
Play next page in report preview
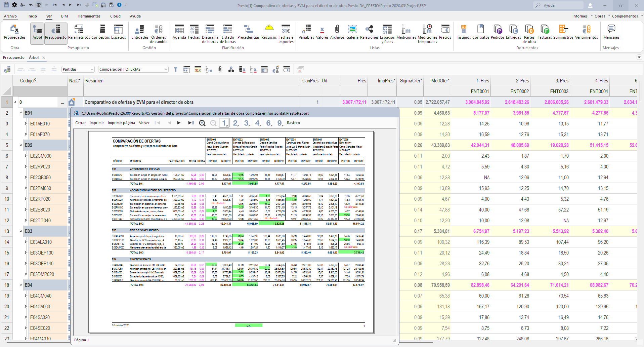tap(179, 123)
